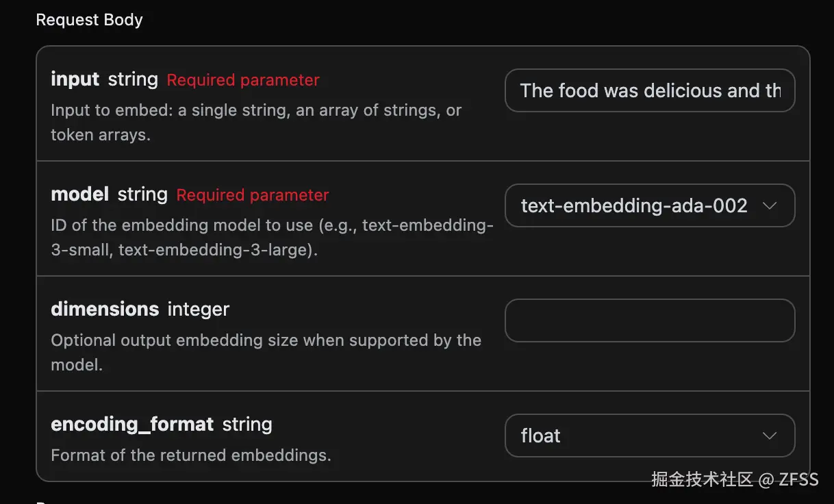Click the "Optional output embedding size" description
834x504 pixels.
pyautogui.click(x=266, y=340)
